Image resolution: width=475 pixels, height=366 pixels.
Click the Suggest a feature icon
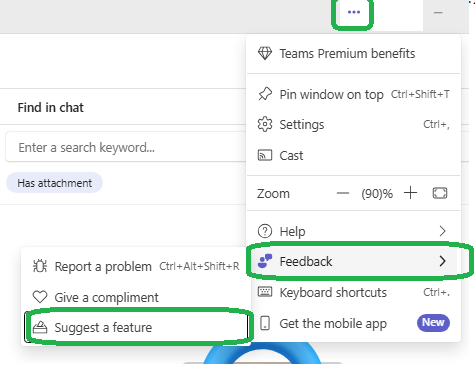[x=40, y=327]
